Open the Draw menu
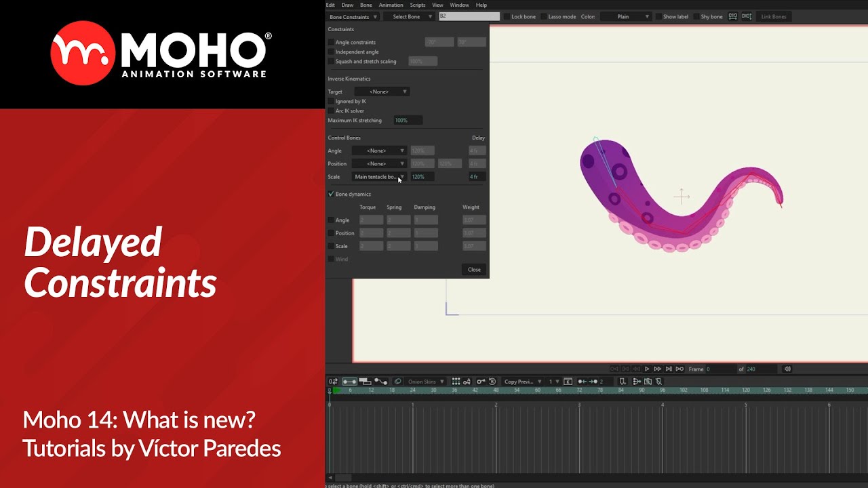The image size is (868, 488). coord(347,5)
